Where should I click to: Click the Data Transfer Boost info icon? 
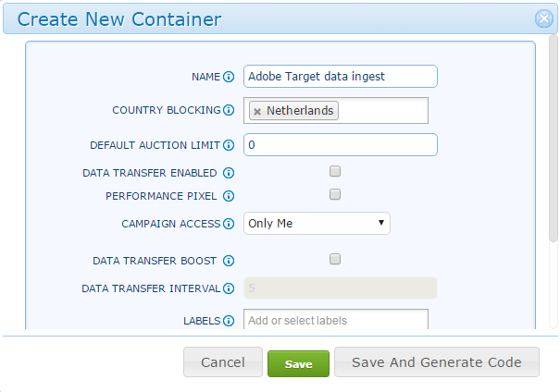click(x=229, y=261)
